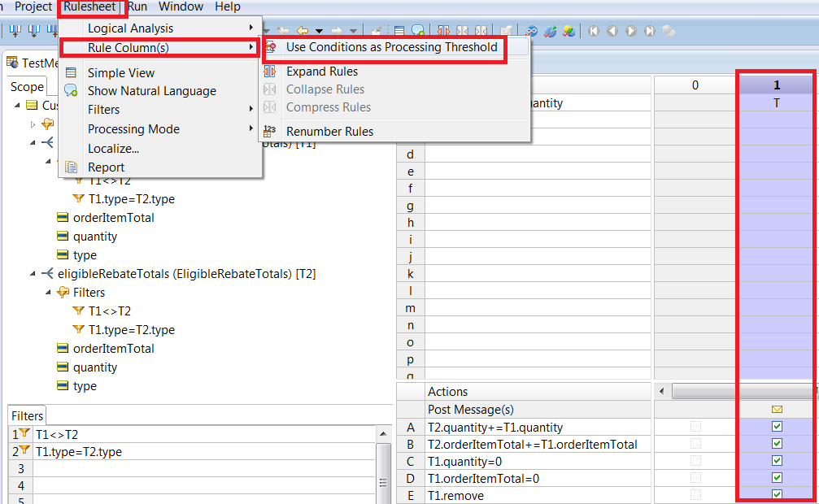Image resolution: width=819 pixels, height=504 pixels.
Task: Click the colored-spheres checkmark analysis toolbar icon
Action: pyautogui.click(x=569, y=31)
